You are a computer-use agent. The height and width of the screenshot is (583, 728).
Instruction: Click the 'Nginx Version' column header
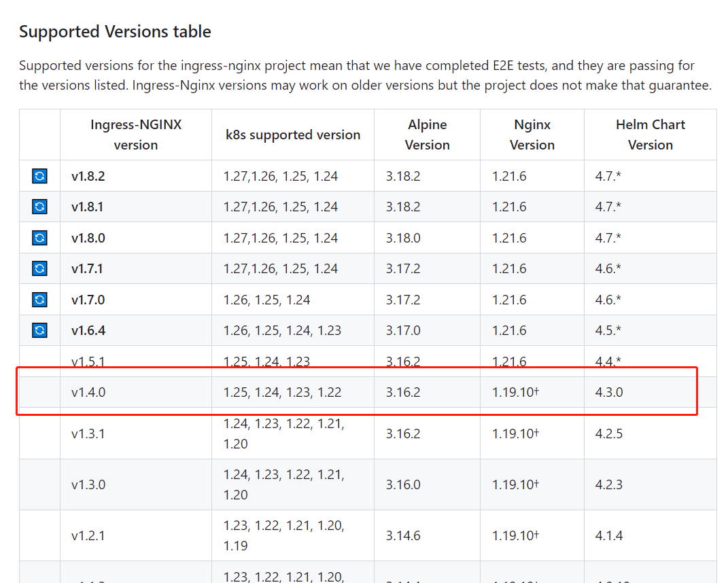[532, 135]
